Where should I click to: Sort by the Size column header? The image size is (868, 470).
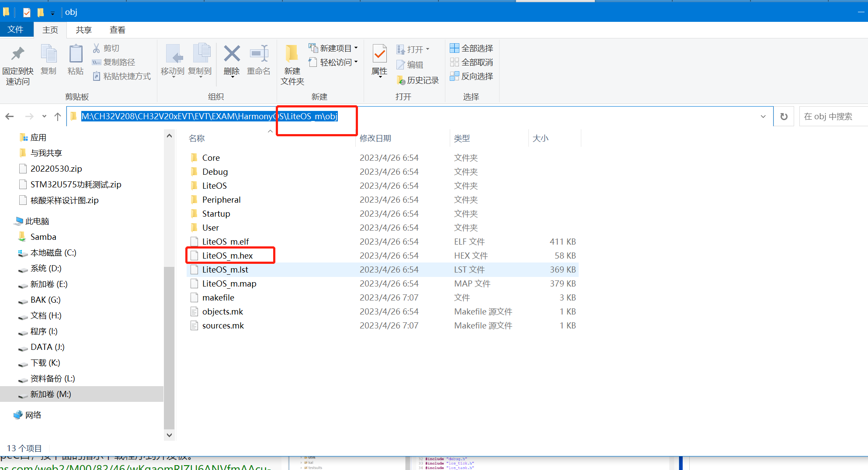pos(540,138)
